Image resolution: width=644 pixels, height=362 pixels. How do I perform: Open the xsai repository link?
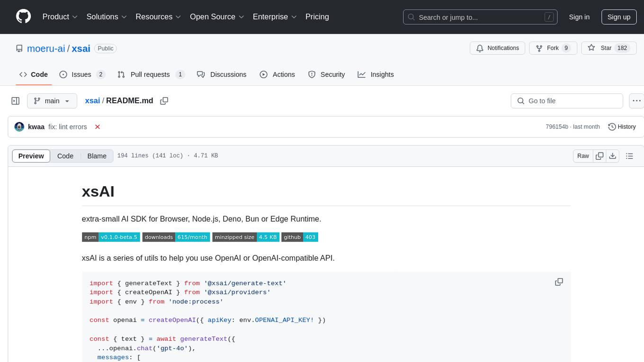pos(81,48)
